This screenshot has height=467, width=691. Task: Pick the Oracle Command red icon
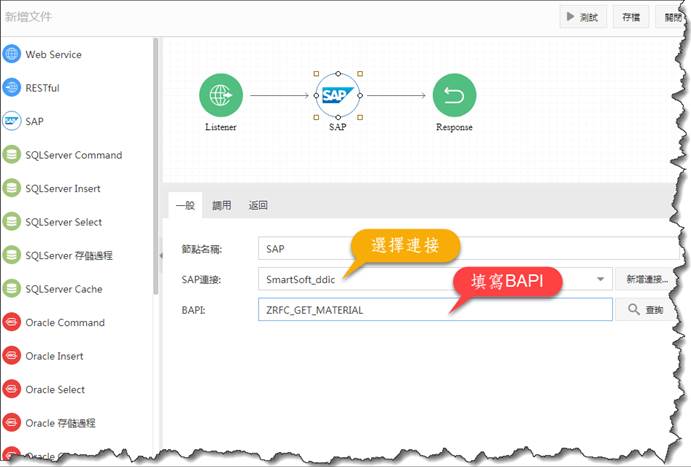pos(11,322)
